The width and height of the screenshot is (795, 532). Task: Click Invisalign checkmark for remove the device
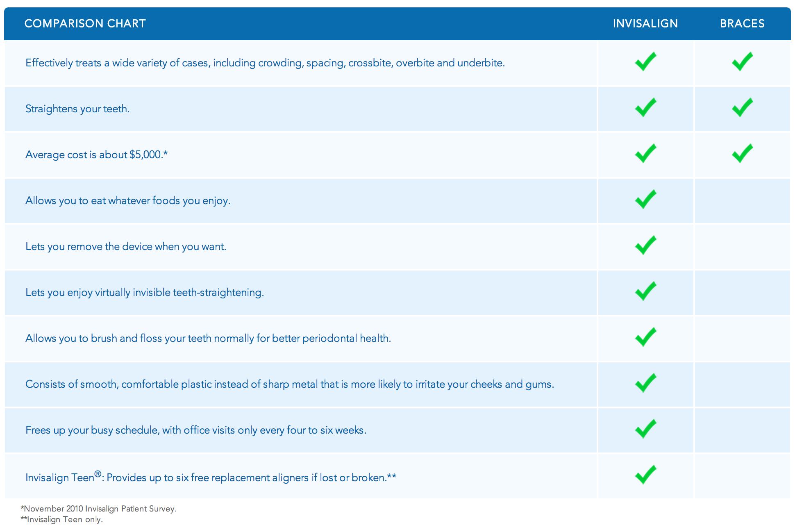(645, 246)
